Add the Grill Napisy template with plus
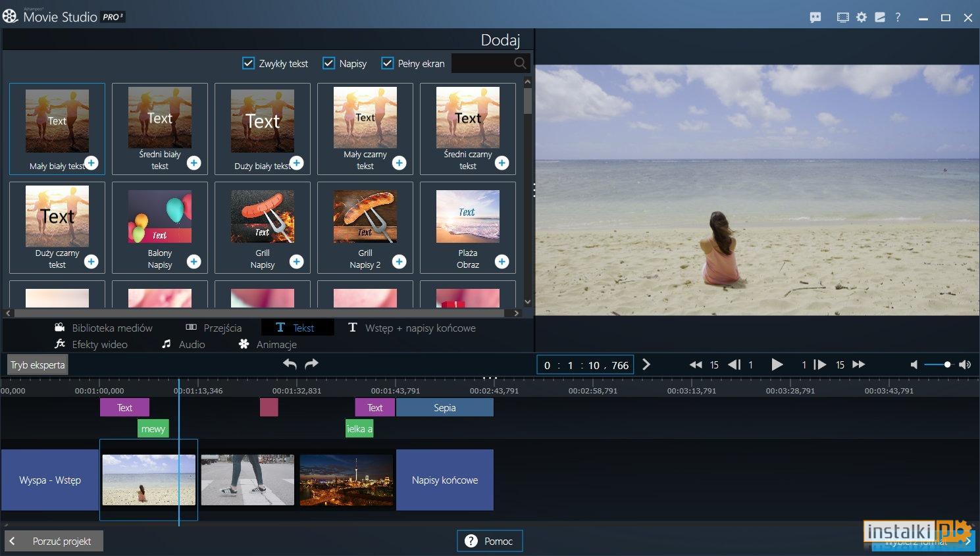Viewport: 980px width, 556px height. (x=297, y=262)
